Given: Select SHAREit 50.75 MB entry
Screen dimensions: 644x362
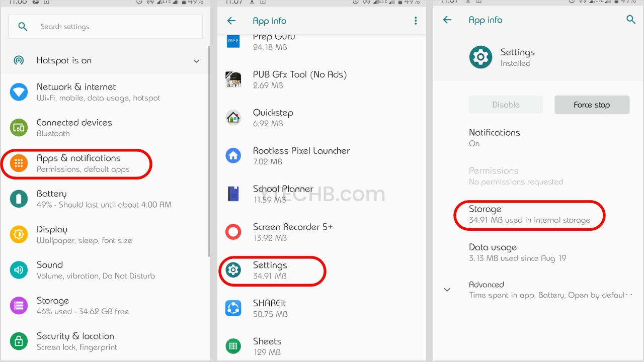Looking at the screenshot, I should click(321, 308).
